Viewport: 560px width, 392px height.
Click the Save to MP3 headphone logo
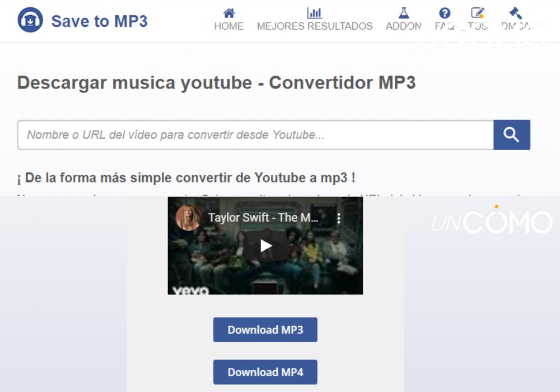(x=30, y=21)
